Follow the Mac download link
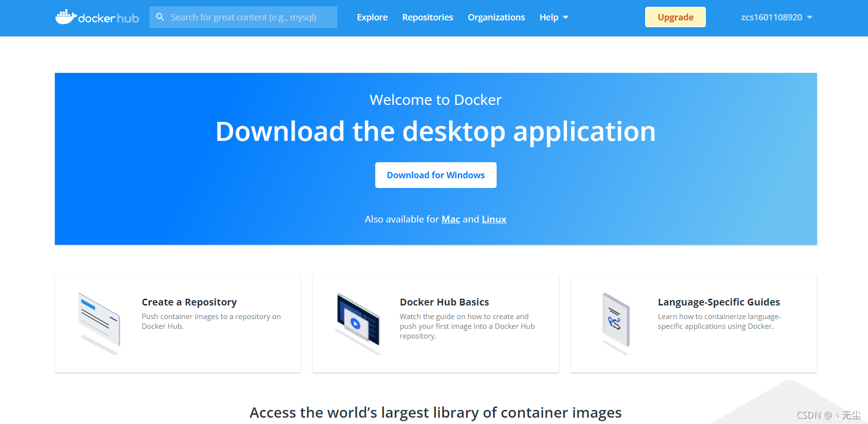The height and width of the screenshot is (424, 868). tap(451, 219)
